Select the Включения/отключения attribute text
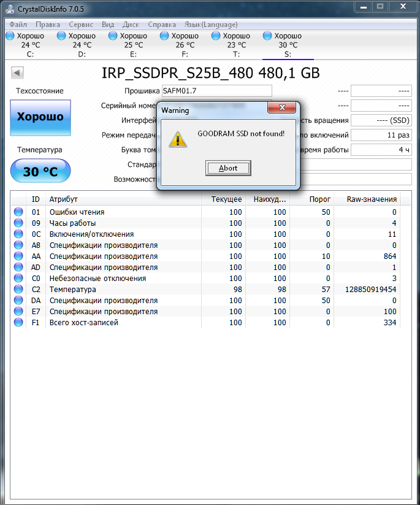 (92, 234)
